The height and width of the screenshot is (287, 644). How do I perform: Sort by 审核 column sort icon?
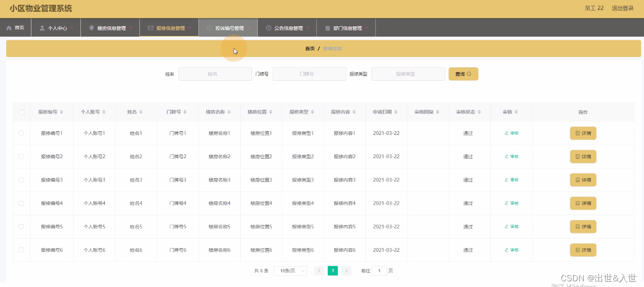[516, 112]
